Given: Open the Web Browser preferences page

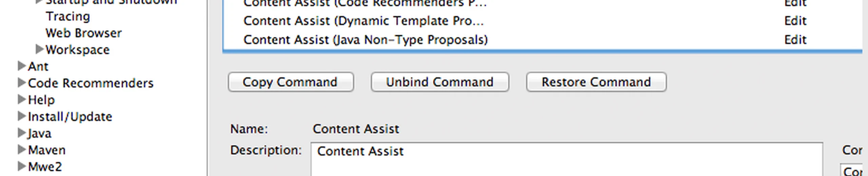Looking at the screenshot, I should (83, 33).
